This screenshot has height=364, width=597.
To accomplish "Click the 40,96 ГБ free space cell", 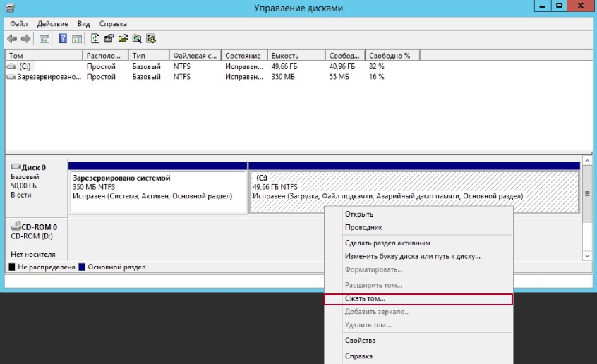I will [x=342, y=66].
